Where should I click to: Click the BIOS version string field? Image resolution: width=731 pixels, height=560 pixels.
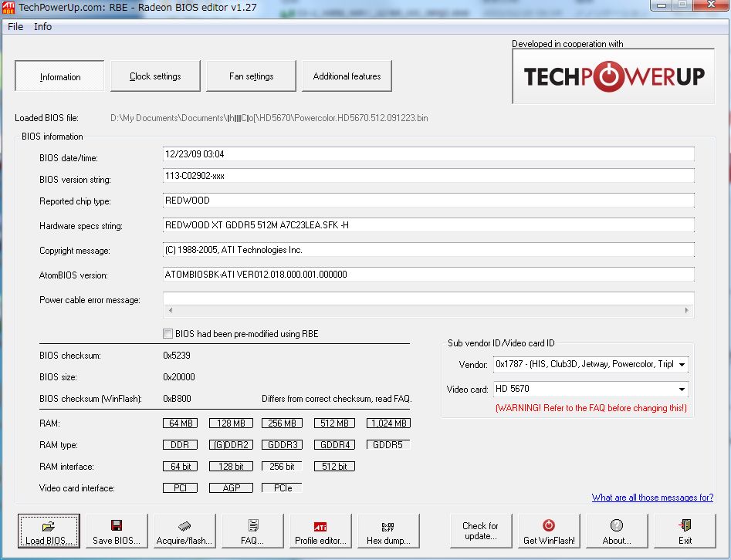(428, 176)
